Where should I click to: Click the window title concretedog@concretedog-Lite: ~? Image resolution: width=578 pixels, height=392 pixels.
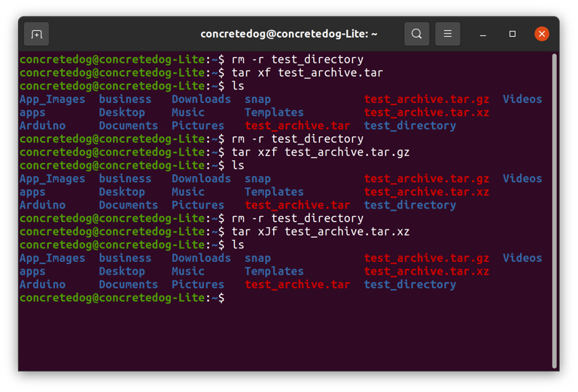[288, 34]
